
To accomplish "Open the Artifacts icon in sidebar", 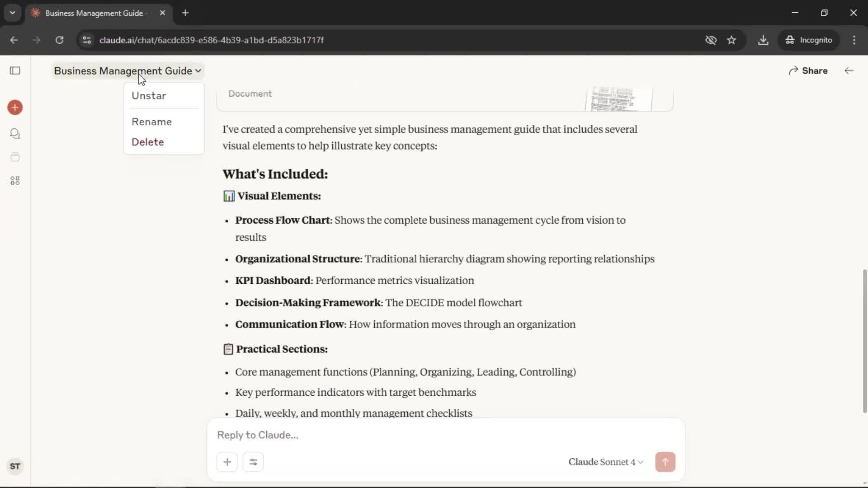I will click(15, 181).
